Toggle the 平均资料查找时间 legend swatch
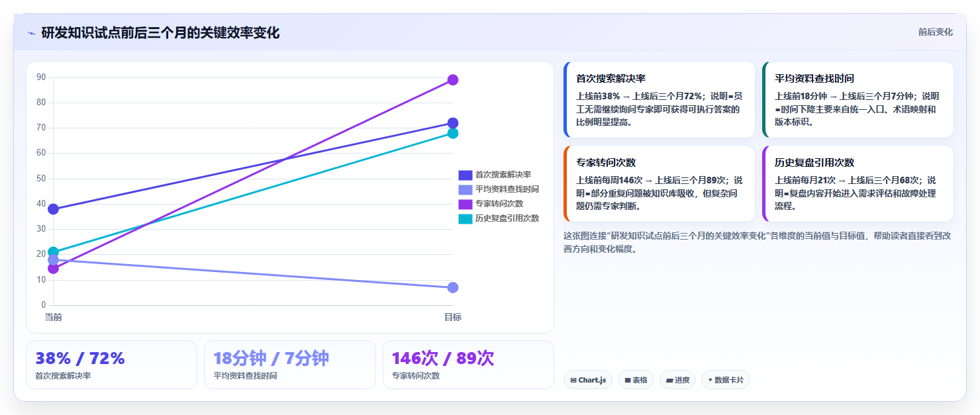Viewport: 980px width, 415px height. click(465, 189)
